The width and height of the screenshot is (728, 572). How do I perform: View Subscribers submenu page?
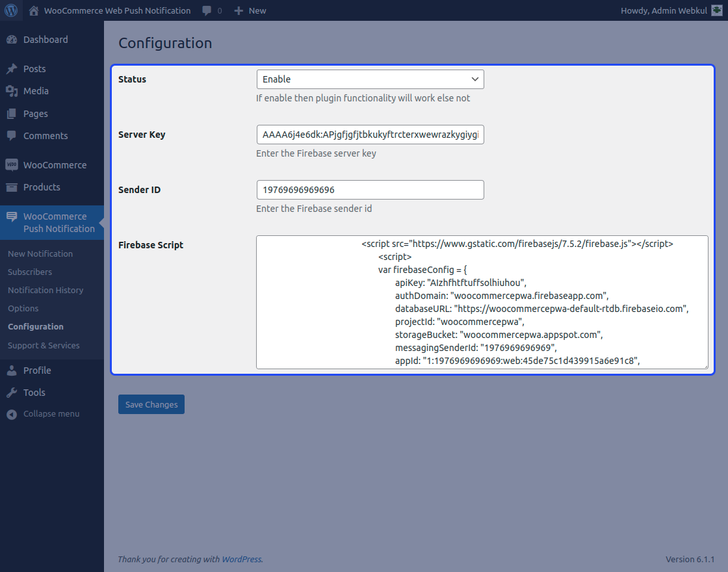tap(30, 272)
